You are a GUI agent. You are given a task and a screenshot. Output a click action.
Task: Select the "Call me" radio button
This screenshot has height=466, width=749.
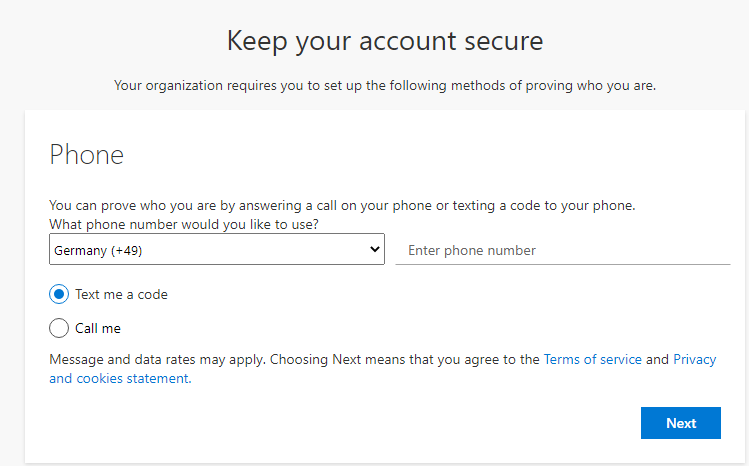[x=59, y=328]
